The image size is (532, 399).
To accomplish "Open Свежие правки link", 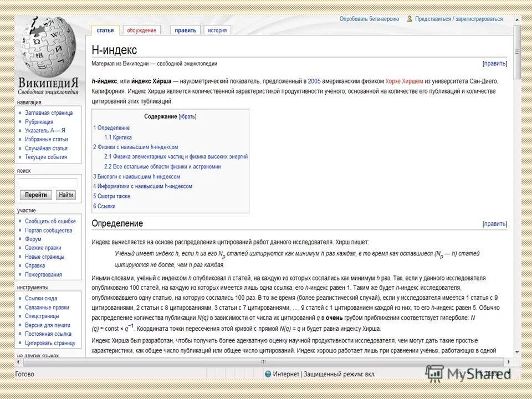I will point(43,248).
